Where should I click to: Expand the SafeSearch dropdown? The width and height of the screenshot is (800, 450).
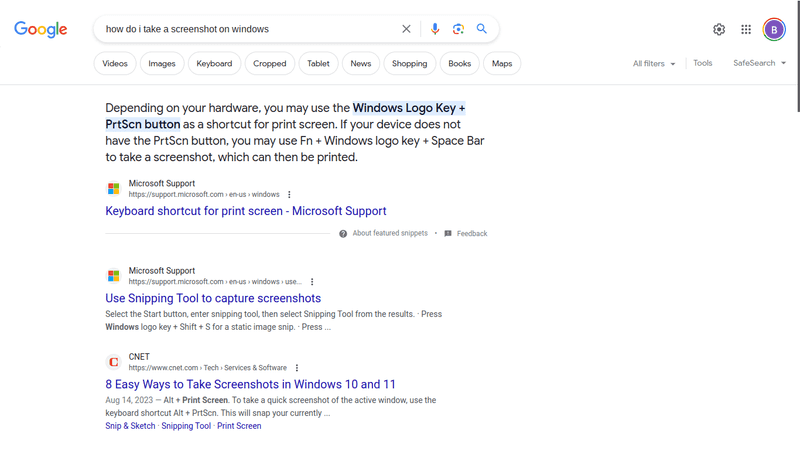tap(759, 63)
